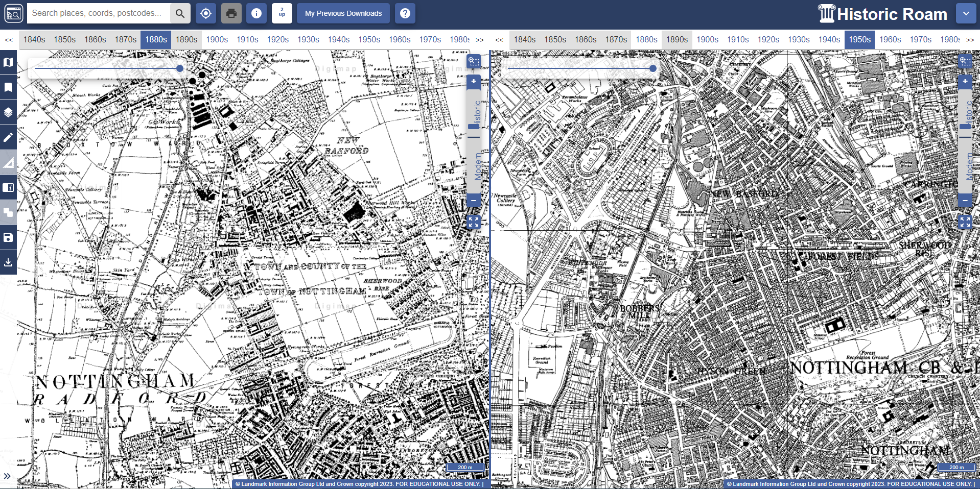Adjust the left map opacity slider handle
The image size is (980, 489).
pos(180,68)
